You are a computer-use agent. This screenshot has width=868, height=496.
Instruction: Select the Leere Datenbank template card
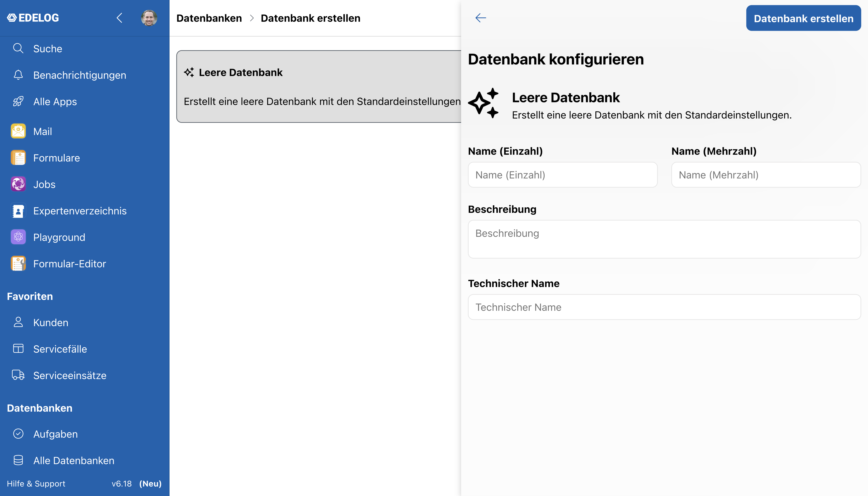coord(319,87)
